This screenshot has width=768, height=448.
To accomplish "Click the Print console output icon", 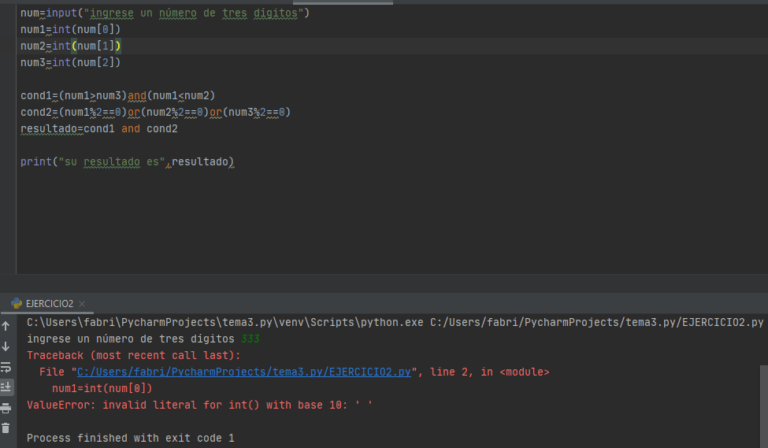I will (x=6, y=408).
